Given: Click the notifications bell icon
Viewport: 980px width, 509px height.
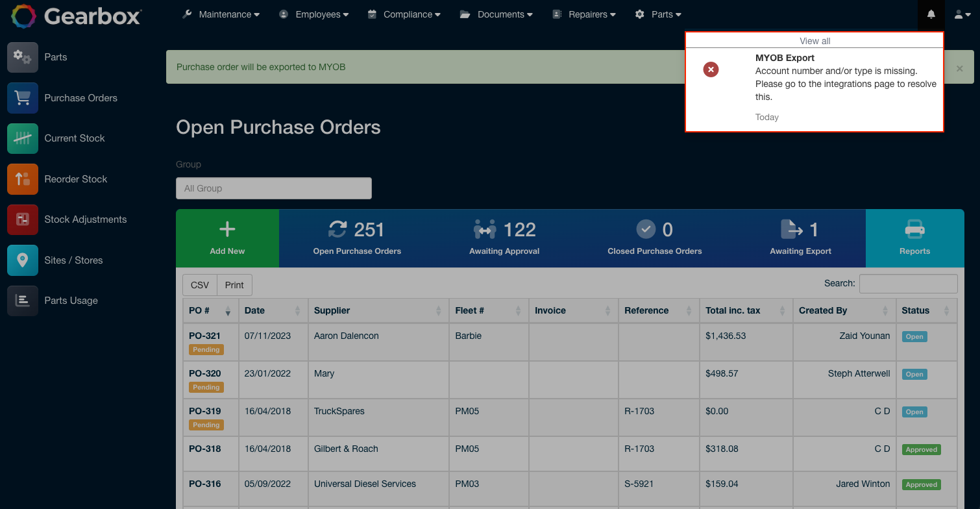Looking at the screenshot, I should click(x=931, y=14).
